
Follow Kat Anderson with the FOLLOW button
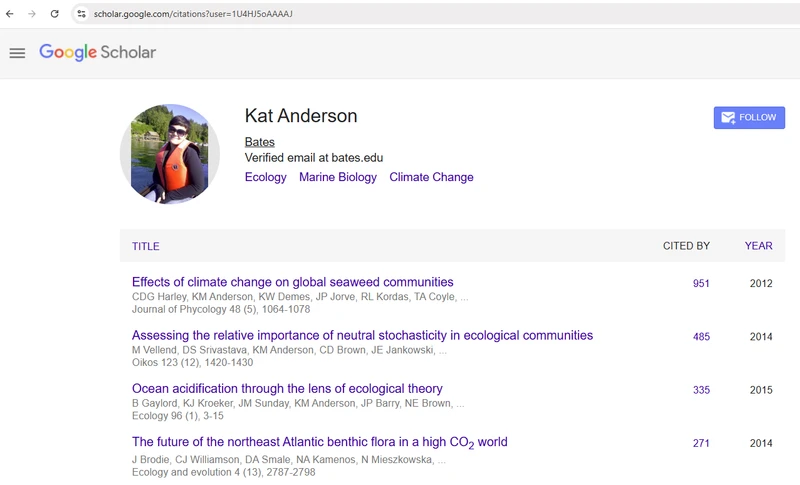(x=749, y=117)
